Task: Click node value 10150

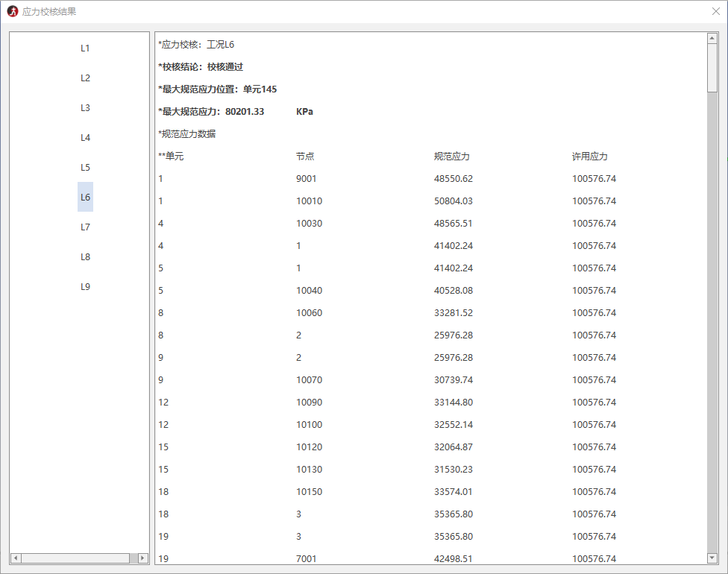Action: (310, 491)
